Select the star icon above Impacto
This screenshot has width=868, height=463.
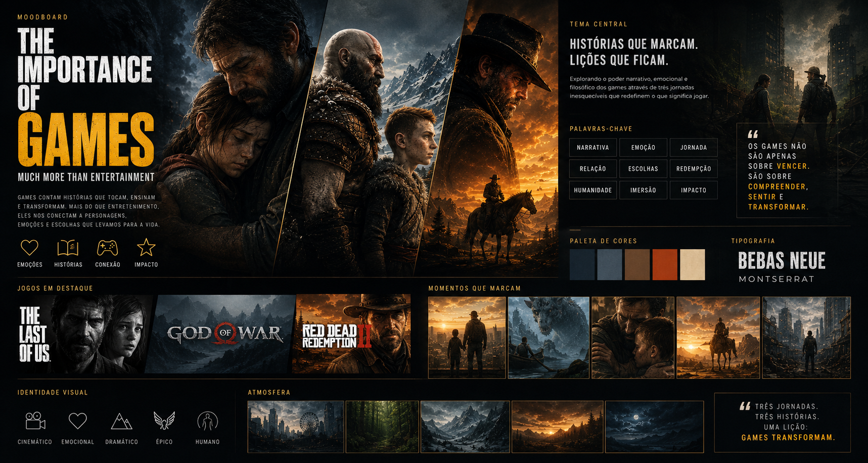coord(146,247)
